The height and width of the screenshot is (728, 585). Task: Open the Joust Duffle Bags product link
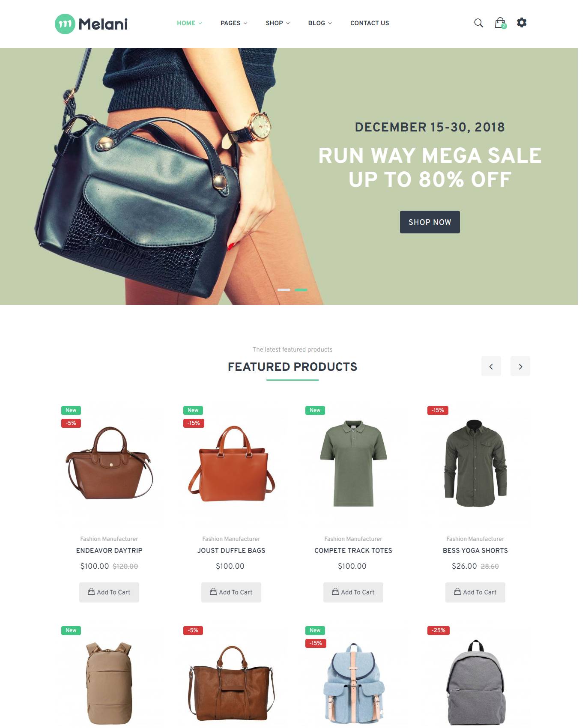pyautogui.click(x=231, y=551)
